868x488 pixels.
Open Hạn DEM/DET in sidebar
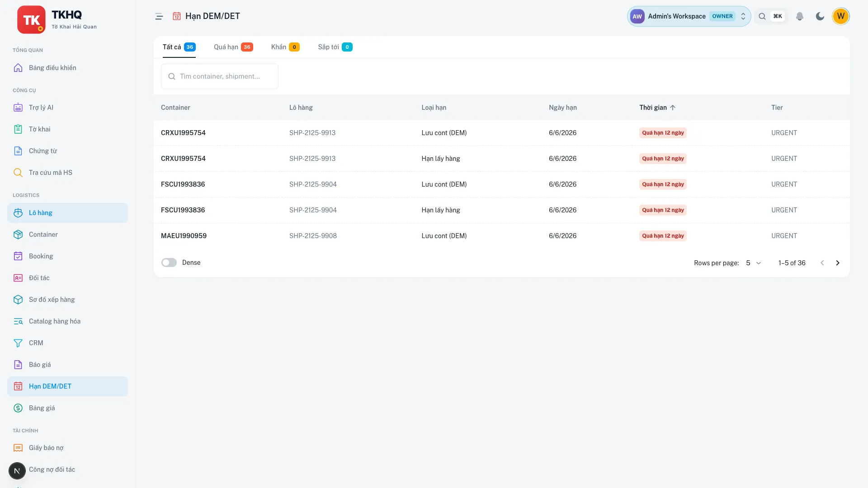click(67, 386)
